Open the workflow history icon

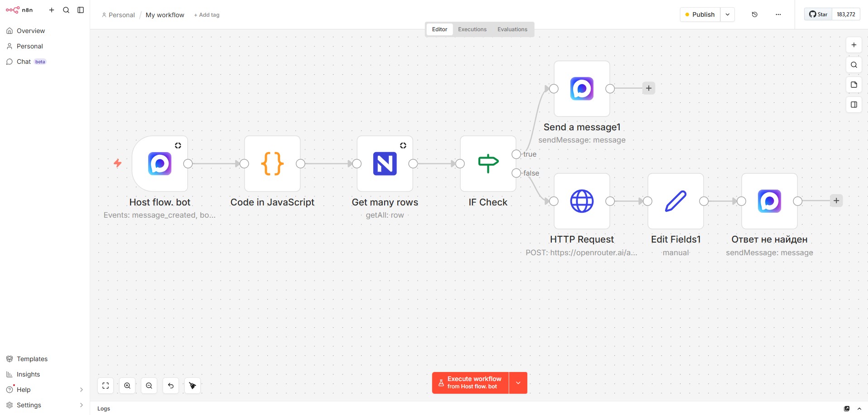[x=754, y=14]
